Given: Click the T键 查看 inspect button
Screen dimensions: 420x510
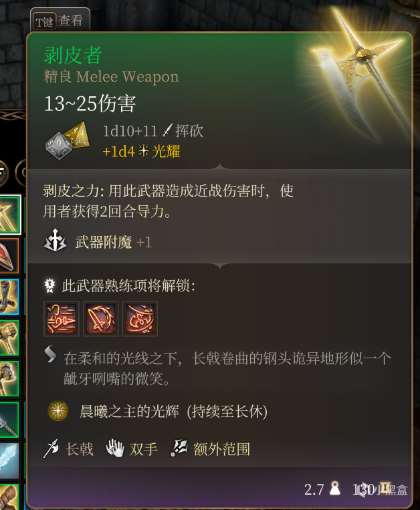Looking at the screenshot, I should click(60, 20).
